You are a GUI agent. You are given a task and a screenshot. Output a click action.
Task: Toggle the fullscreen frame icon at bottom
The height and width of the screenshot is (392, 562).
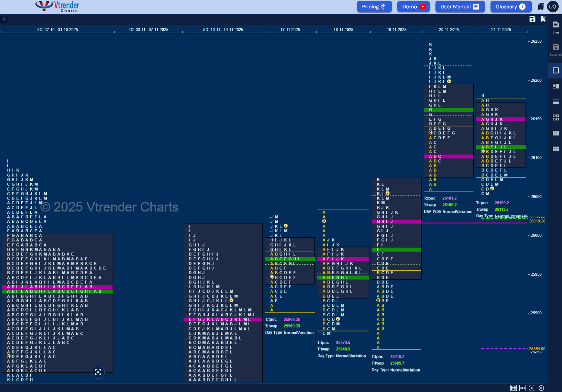pos(532,388)
